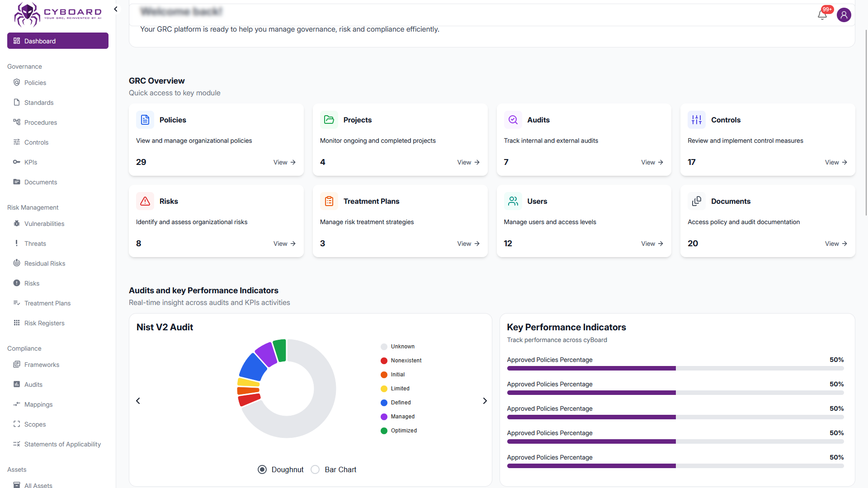This screenshot has height=488, width=868.
Task: Open Vulnerabilities in the sidebar
Action: pos(44,224)
